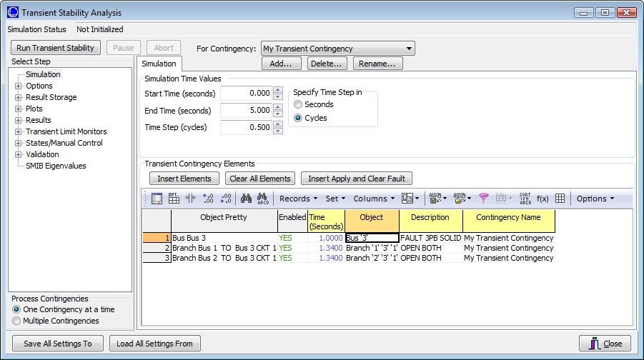Click the f(x) function icon
644x360 pixels.
pyautogui.click(x=543, y=199)
